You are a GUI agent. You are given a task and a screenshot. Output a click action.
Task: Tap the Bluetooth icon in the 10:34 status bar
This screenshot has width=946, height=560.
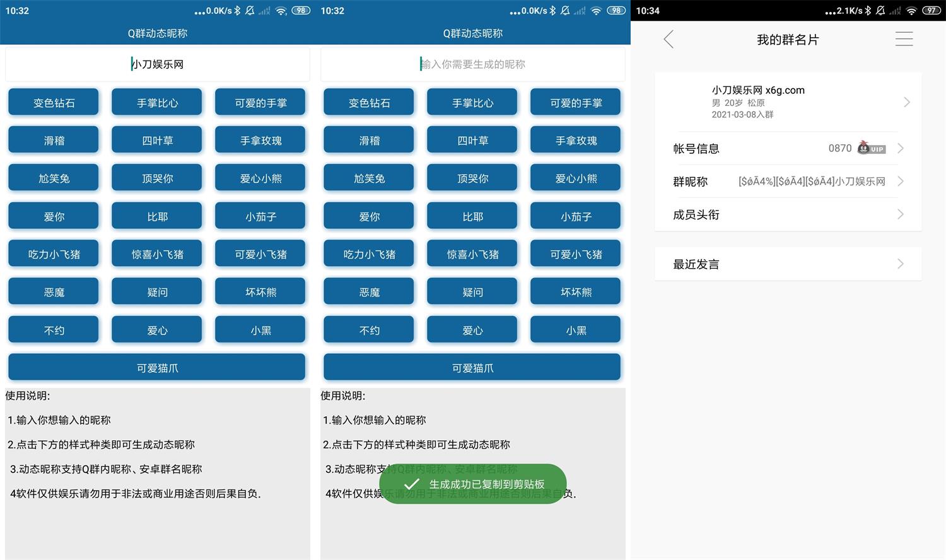coord(868,11)
